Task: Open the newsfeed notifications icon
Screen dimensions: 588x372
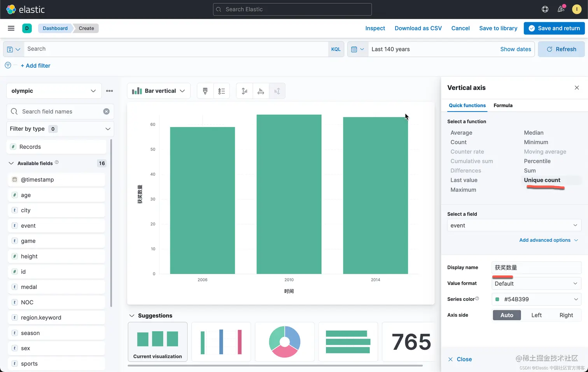Action: coord(561,9)
